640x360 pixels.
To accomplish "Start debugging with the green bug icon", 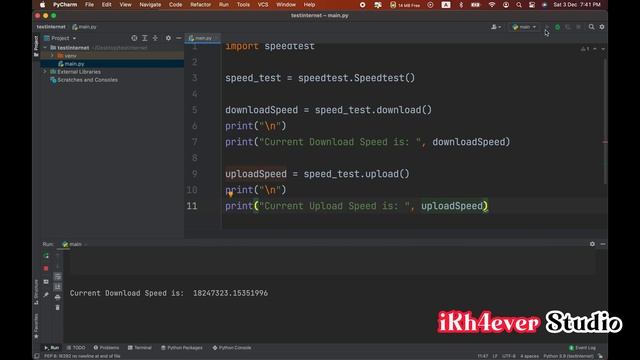I will click(558, 27).
